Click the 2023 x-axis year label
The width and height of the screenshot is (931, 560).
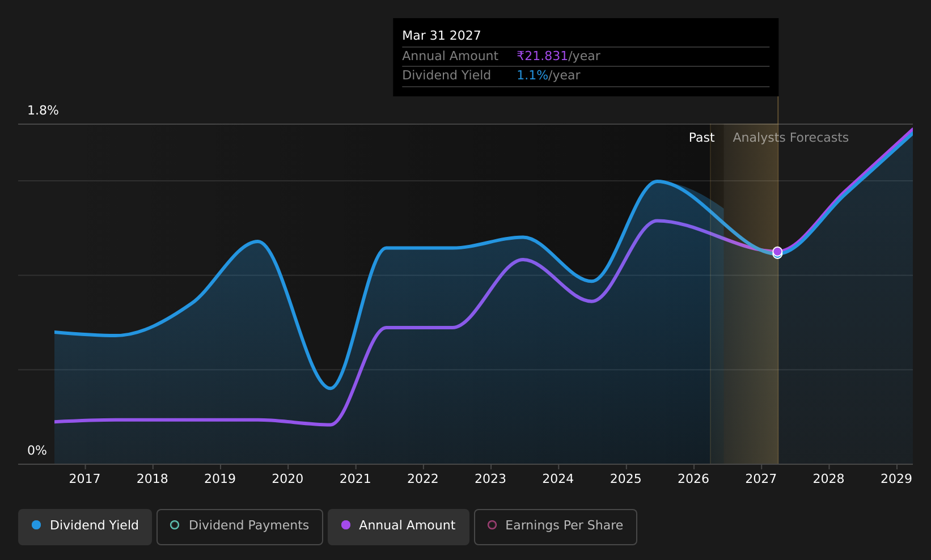(490, 479)
